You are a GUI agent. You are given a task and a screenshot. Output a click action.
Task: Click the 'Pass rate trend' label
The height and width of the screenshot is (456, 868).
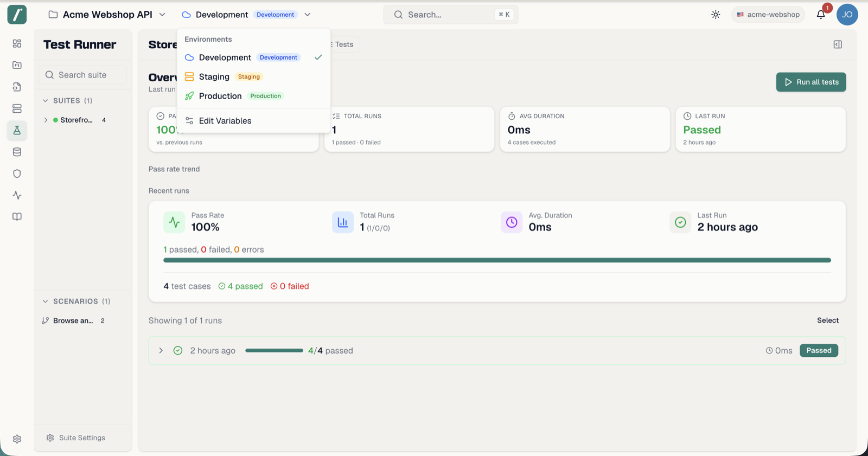pos(174,169)
